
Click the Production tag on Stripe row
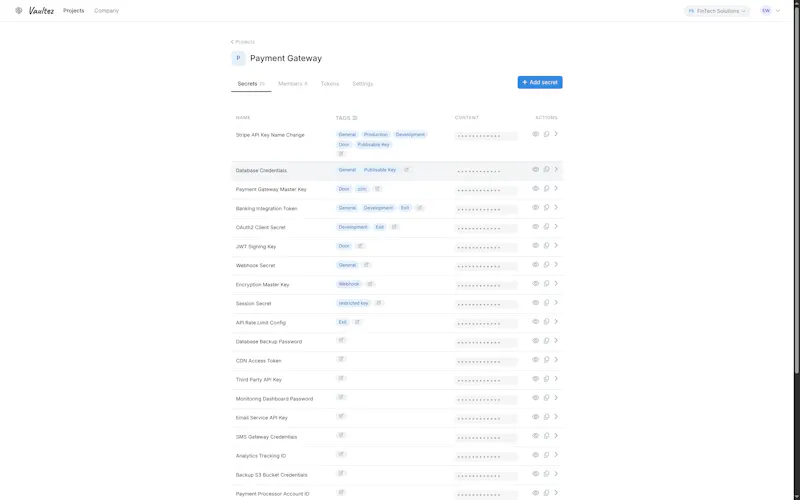pyautogui.click(x=376, y=135)
